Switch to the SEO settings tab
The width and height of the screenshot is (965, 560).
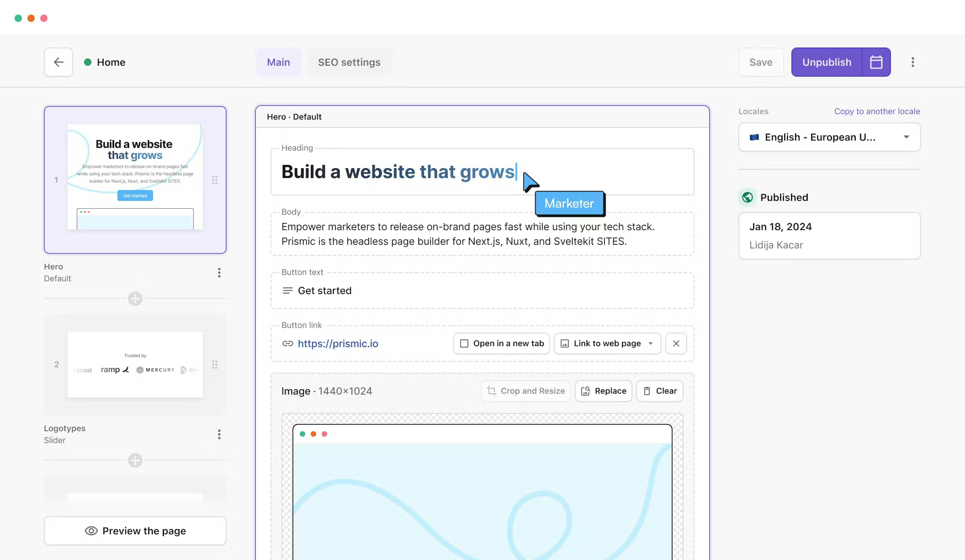pos(349,62)
